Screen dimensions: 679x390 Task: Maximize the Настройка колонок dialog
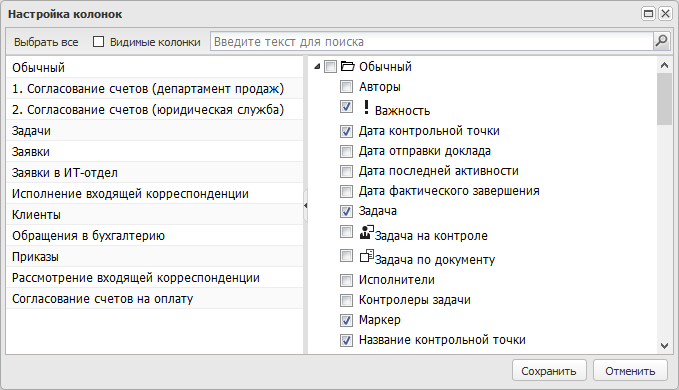(x=648, y=14)
